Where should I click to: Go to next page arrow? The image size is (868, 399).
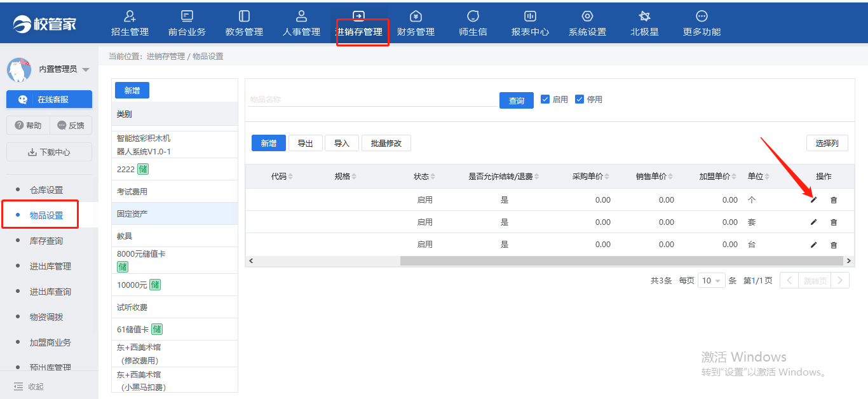click(x=840, y=280)
